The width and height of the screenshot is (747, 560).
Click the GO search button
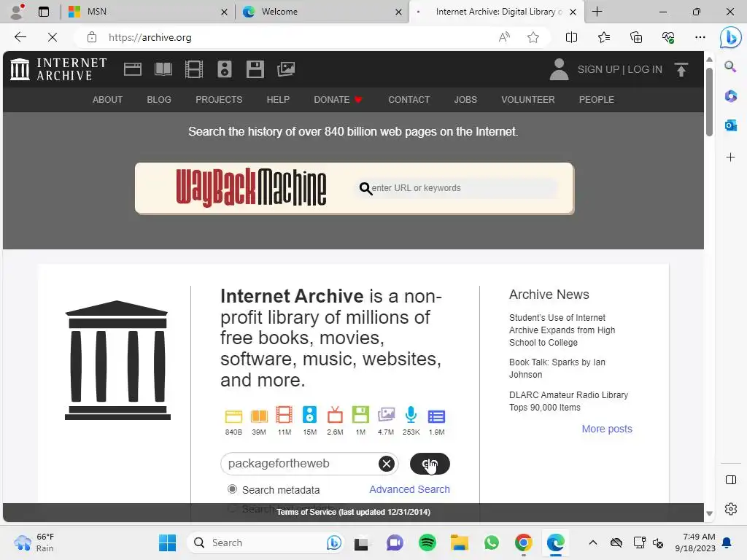pos(430,464)
